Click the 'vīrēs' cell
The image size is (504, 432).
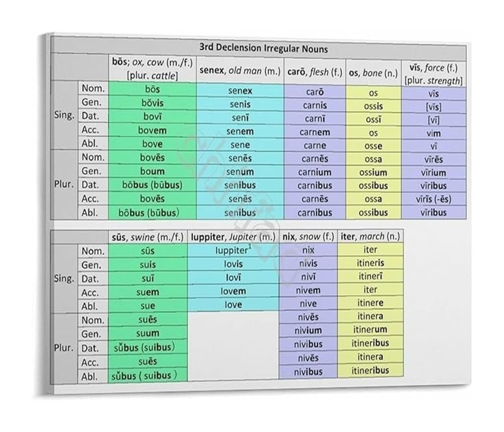coord(433,160)
